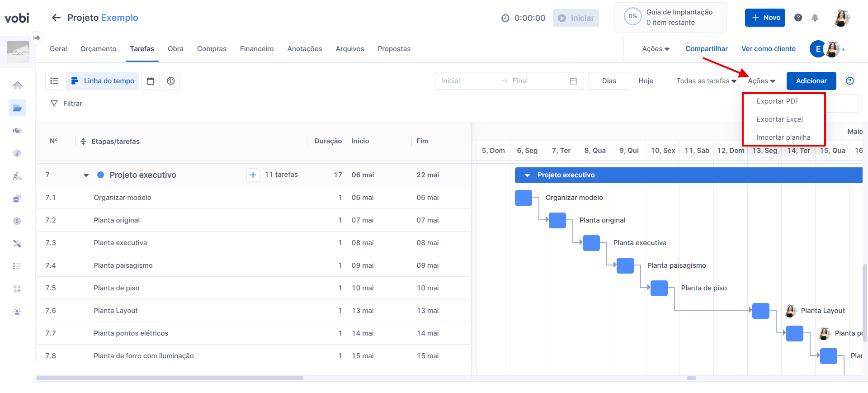868x393 pixels.
Task: Select Exportar PDF from the menu
Action: 778,101
